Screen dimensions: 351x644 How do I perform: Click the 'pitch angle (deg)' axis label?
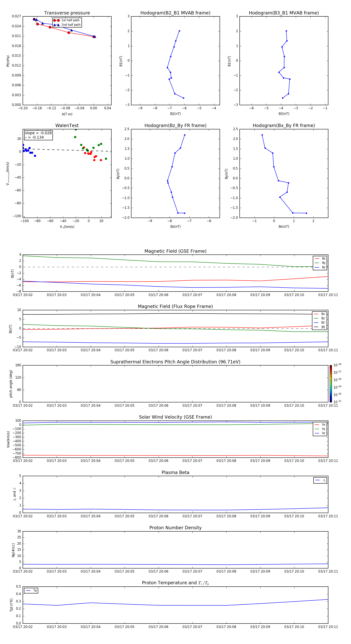(11, 384)
